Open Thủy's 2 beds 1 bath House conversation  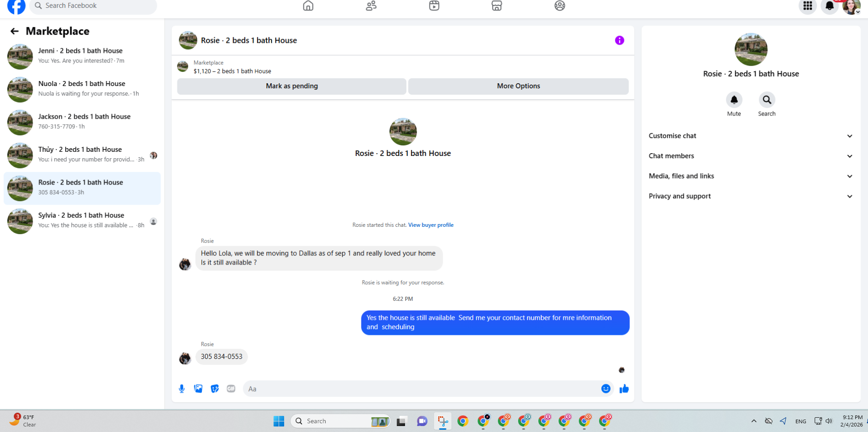point(82,155)
